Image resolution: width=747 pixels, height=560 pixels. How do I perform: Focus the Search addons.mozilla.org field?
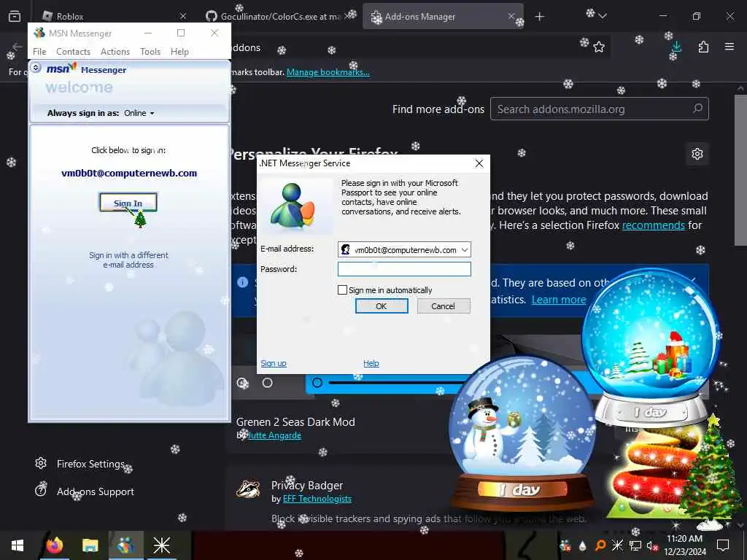pyautogui.click(x=600, y=109)
